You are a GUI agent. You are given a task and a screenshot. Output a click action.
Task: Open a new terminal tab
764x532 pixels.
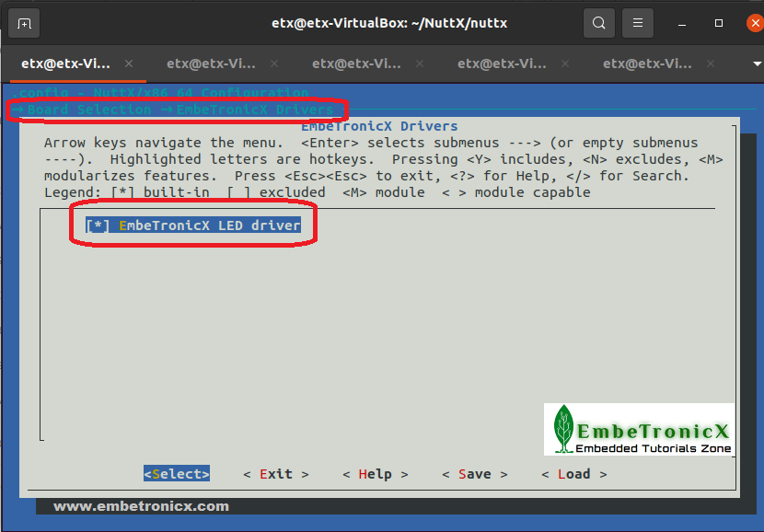point(24,23)
